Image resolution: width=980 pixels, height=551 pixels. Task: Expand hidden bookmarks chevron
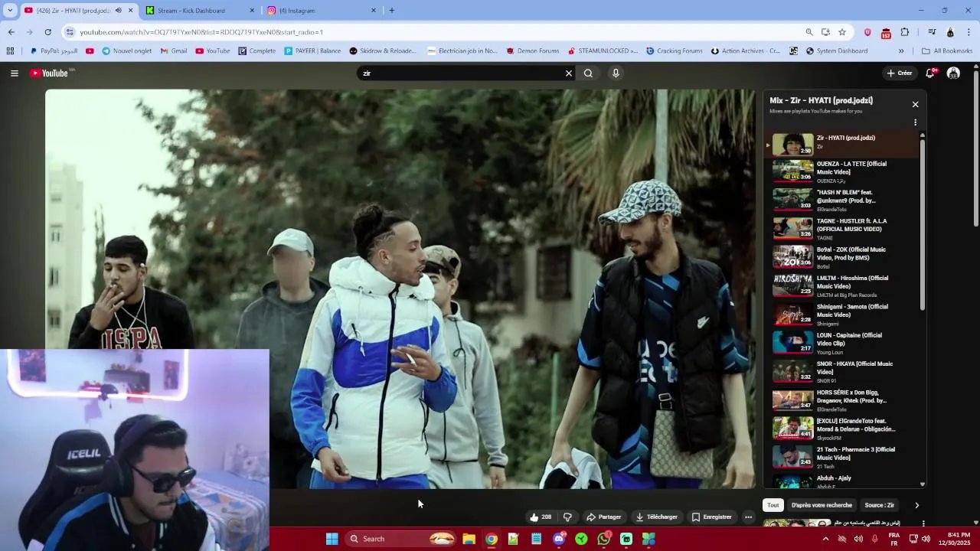pyautogui.click(x=901, y=51)
